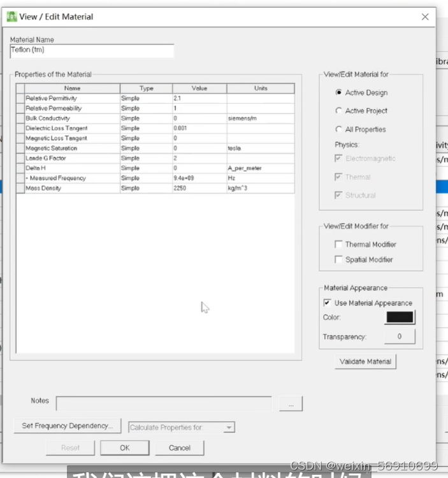Select the Dielectric Loss Tangent row name
The height and width of the screenshot is (478, 448).
point(72,128)
